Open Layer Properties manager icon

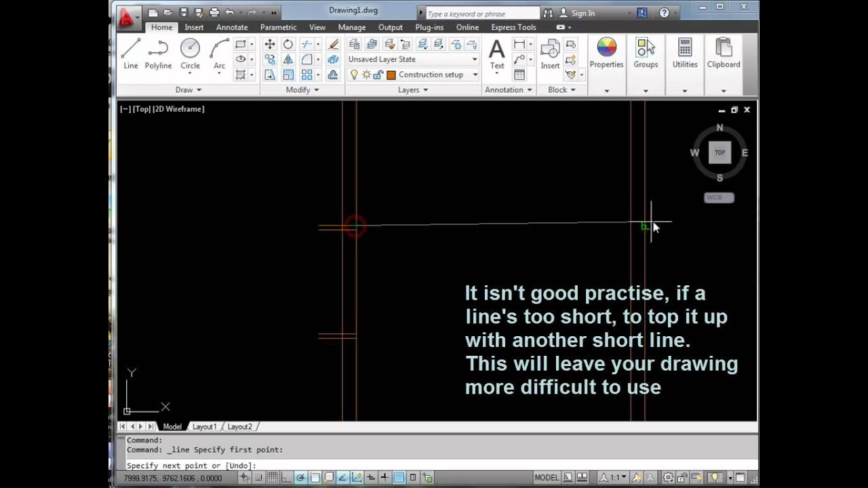coord(354,44)
